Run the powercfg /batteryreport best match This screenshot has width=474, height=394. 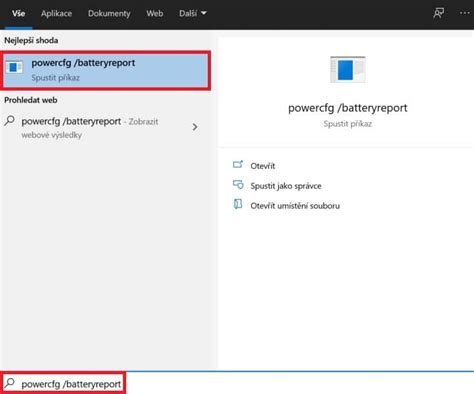[105, 70]
